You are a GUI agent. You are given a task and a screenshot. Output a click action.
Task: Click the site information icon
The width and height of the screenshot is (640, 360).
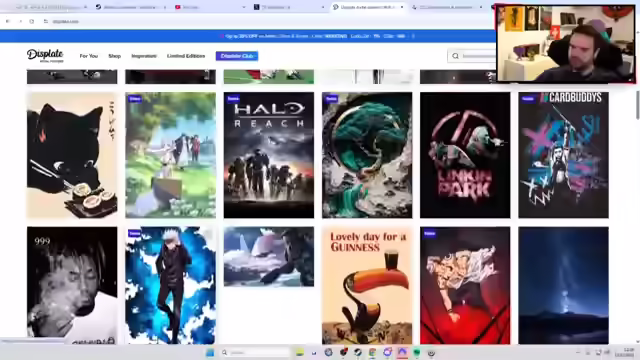(x=46, y=21)
